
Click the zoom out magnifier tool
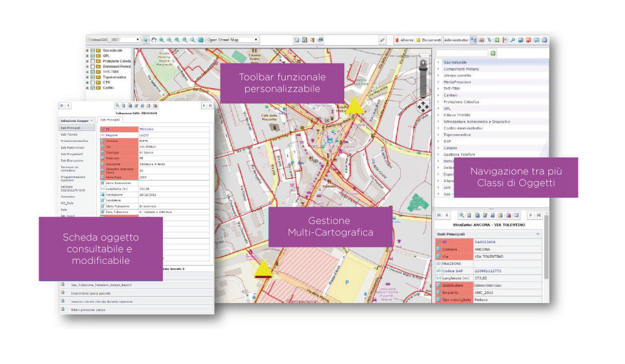[x=170, y=40]
